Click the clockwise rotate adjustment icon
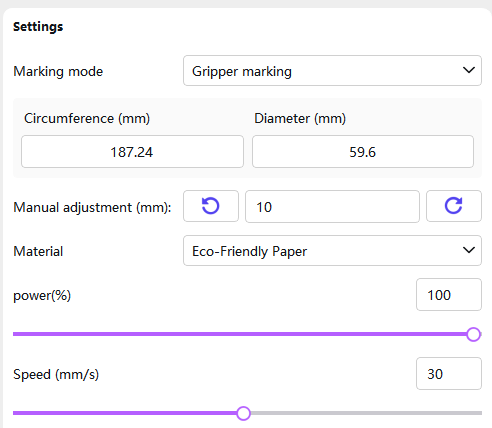This screenshot has width=492, height=428. tap(454, 206)
